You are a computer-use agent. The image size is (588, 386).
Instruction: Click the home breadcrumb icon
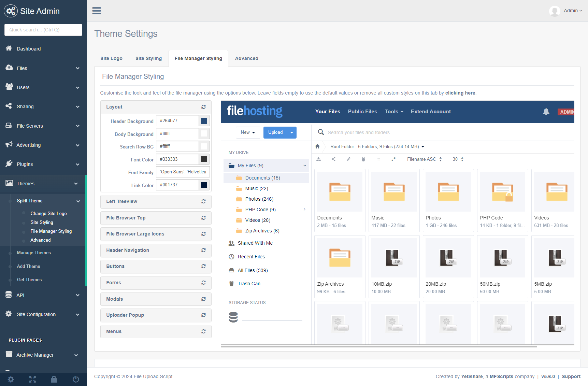tap(317, 146)
